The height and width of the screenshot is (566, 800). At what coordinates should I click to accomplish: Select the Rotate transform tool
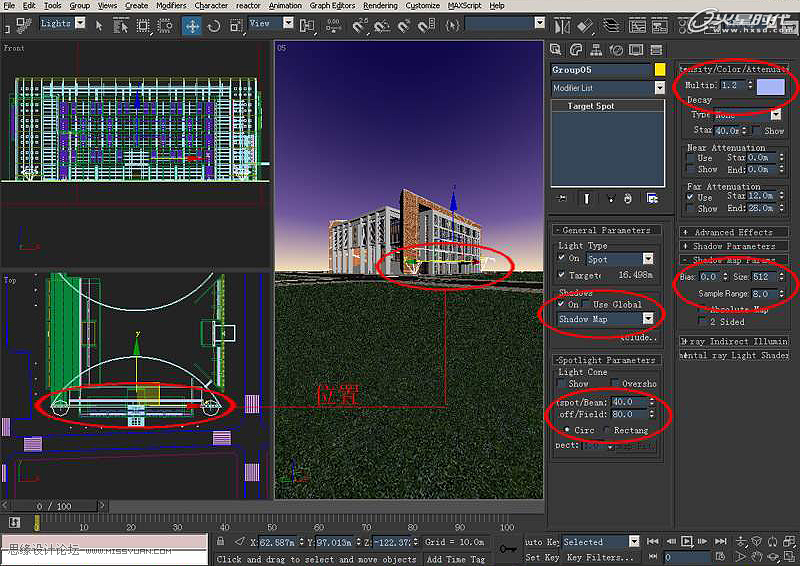[x=214, y=24]
